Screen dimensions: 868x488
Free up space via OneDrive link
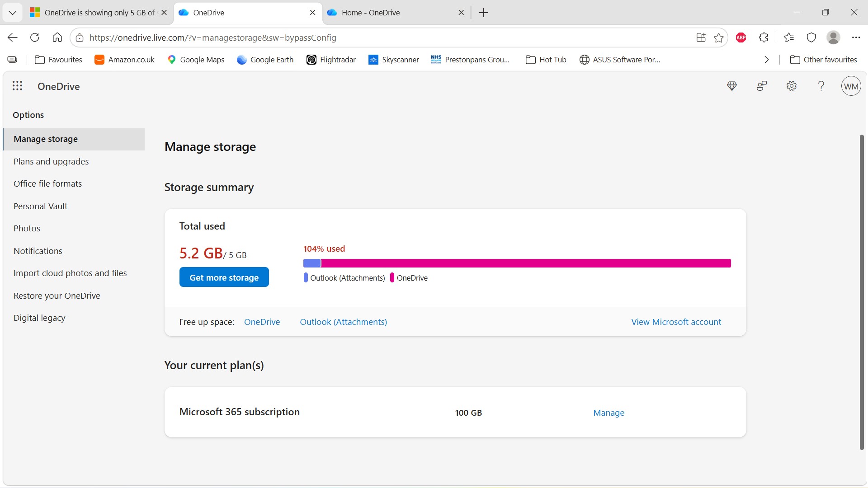[262, 322]
